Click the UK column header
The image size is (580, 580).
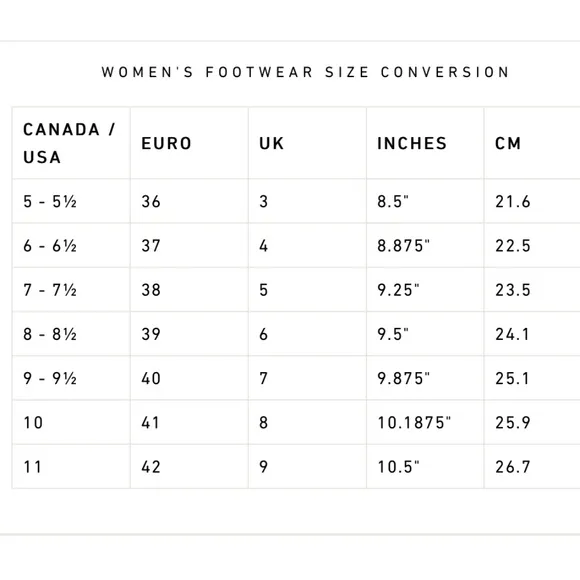tap(307, 143)
